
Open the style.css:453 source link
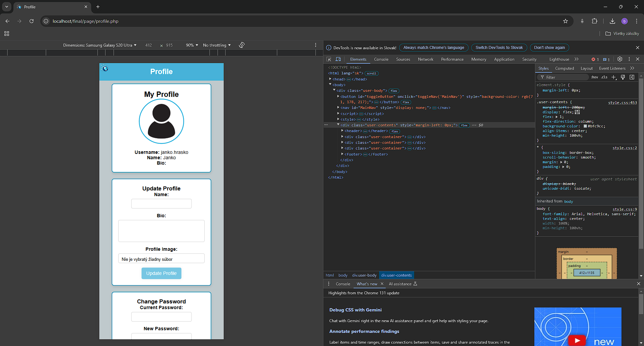point(622,103)
